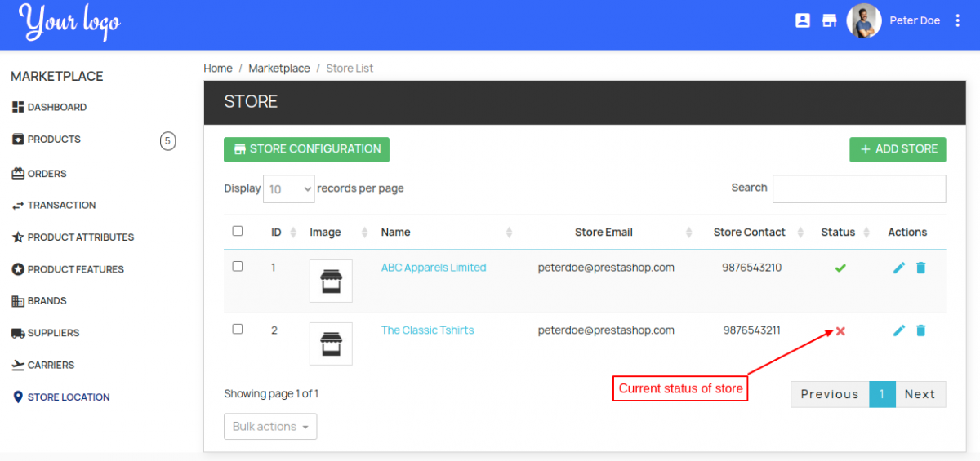Click the Store Configuration button
Image resolution: width=980 pixels, height=461 pixels.
(306, 149)
